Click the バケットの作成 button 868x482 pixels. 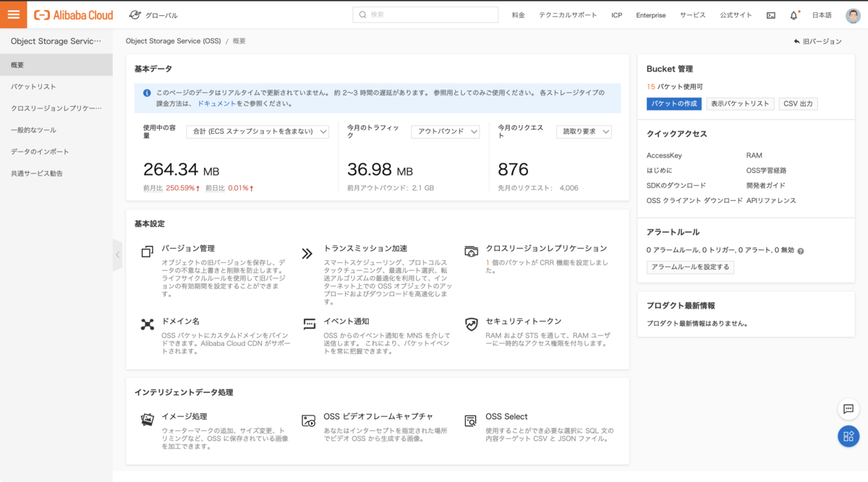tap(673, 104)
